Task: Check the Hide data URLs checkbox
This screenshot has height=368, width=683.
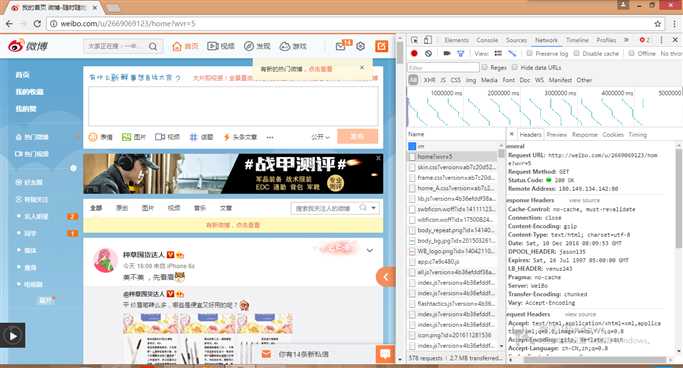Action: [x=515, y=68]
